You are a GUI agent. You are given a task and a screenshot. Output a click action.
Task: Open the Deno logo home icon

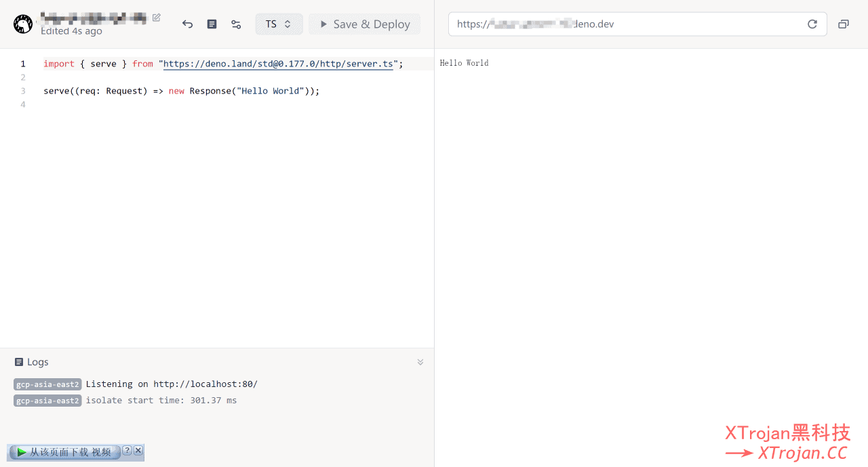click(23, 24)
